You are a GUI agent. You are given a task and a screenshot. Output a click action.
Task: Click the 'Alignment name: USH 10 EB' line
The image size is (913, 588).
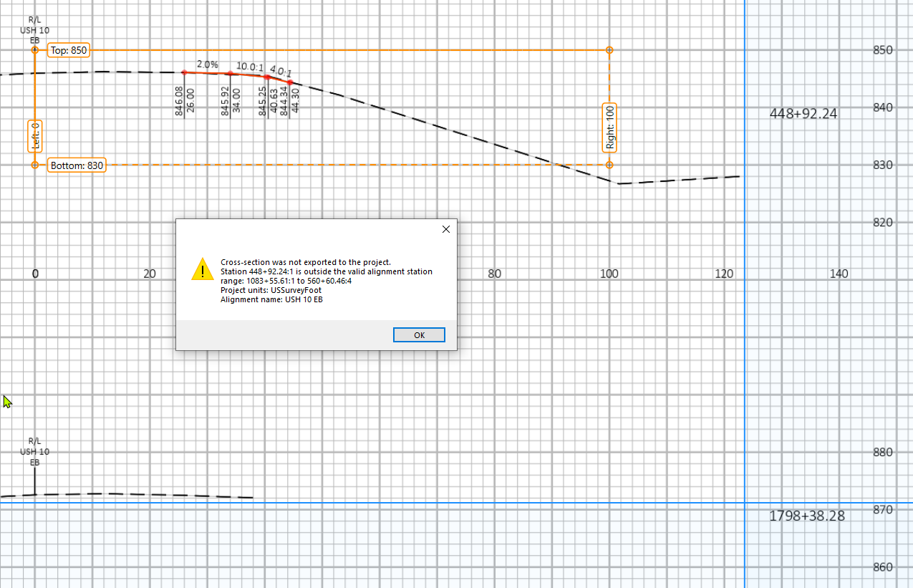click(x=274, y=299)
